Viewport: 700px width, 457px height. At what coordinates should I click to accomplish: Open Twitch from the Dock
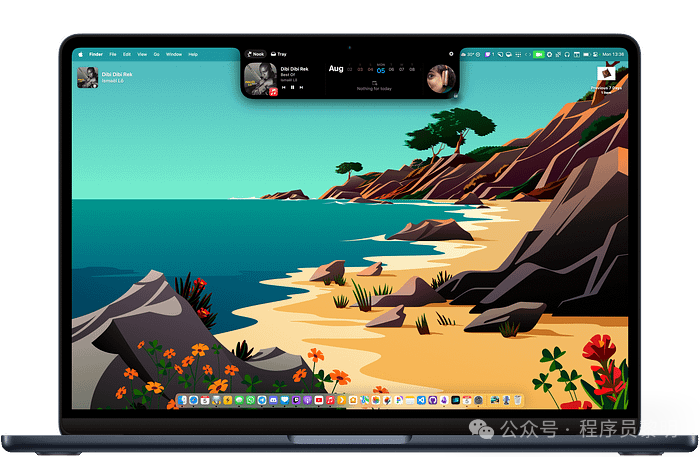click(296, 400)
